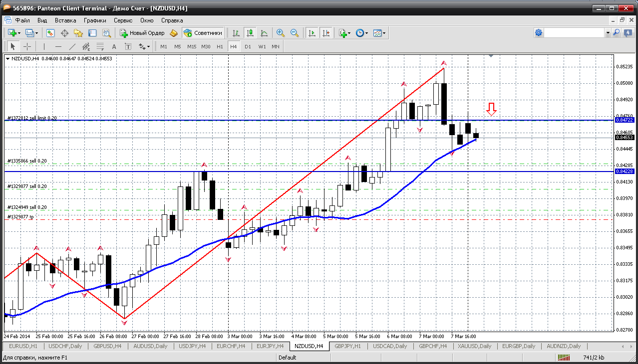Click inside the search input field

574,32
